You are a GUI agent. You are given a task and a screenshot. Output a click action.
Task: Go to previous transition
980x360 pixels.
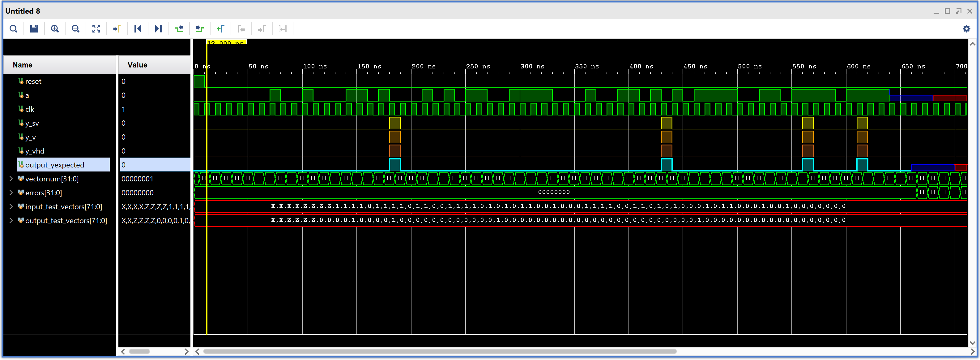(179, 29)
